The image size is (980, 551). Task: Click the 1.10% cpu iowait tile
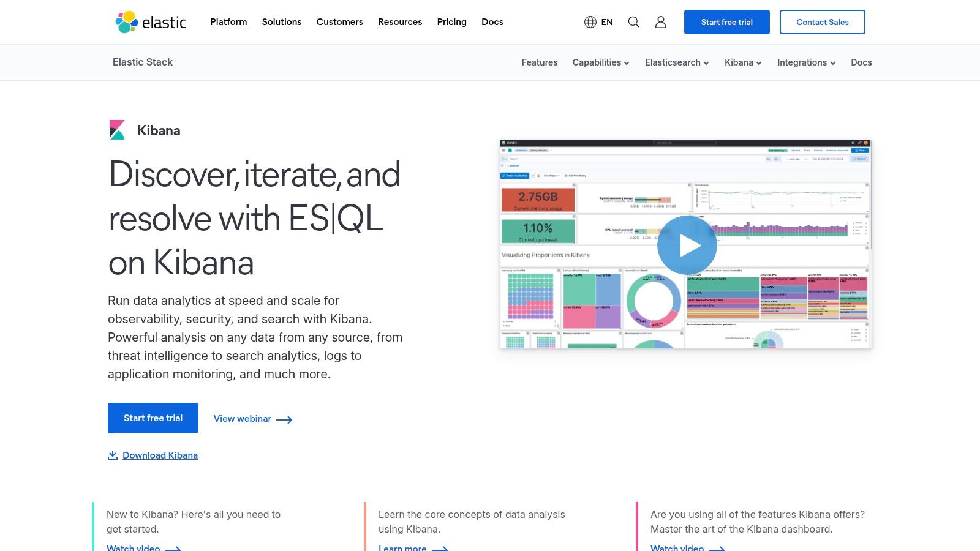pyautogui.click(x=538, y=231)
